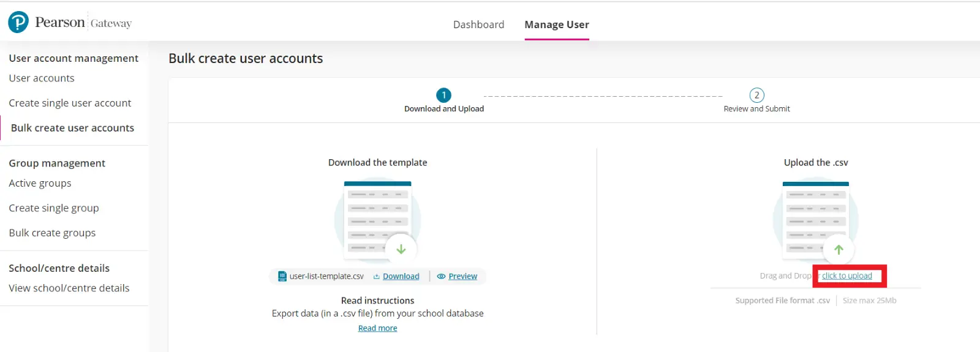Click the green download arrow circle icon

pos(401,249)
